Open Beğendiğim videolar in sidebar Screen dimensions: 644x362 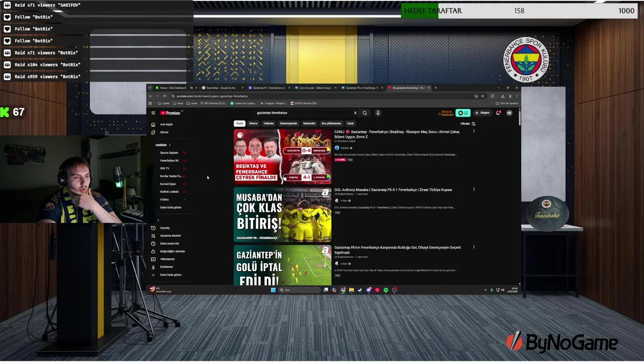[x=173, y=251]
